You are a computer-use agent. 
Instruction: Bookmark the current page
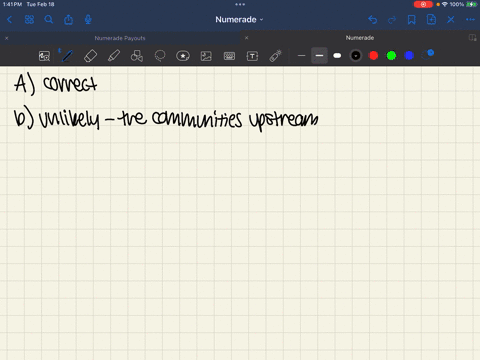click(x=412, y=20)
